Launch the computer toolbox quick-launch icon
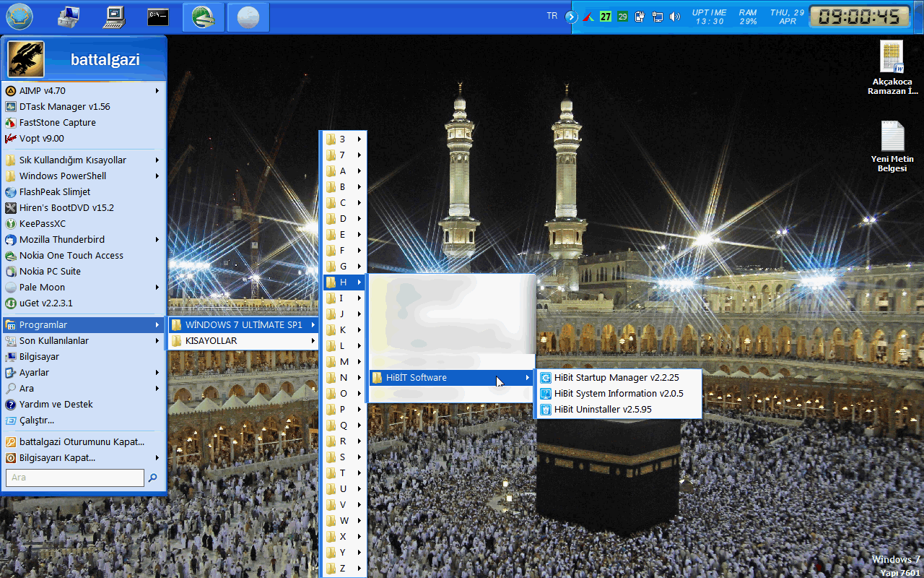Viewport: 924px width, 578px height. 69,17
